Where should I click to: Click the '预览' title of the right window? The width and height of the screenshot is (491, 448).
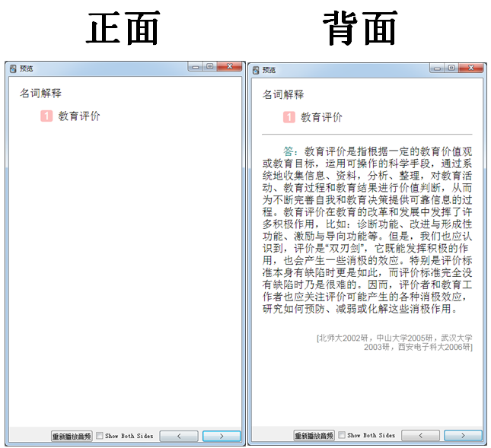(x=269, y=70)
